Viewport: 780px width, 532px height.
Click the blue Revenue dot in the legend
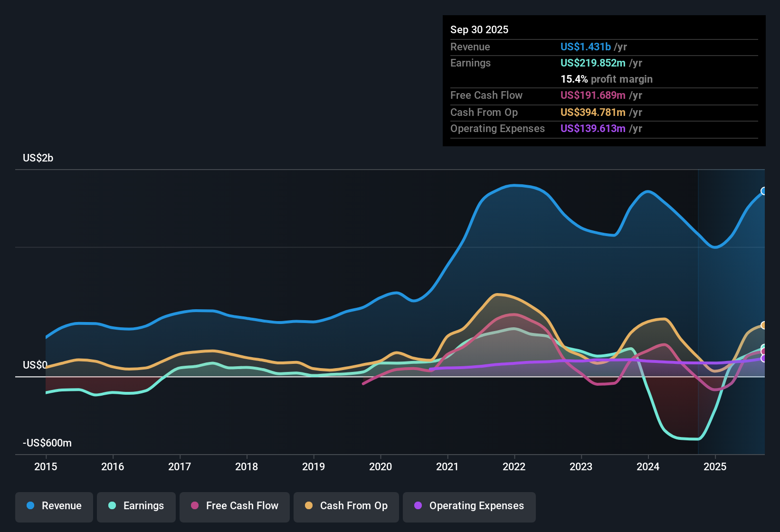click(x=30, y=506)
